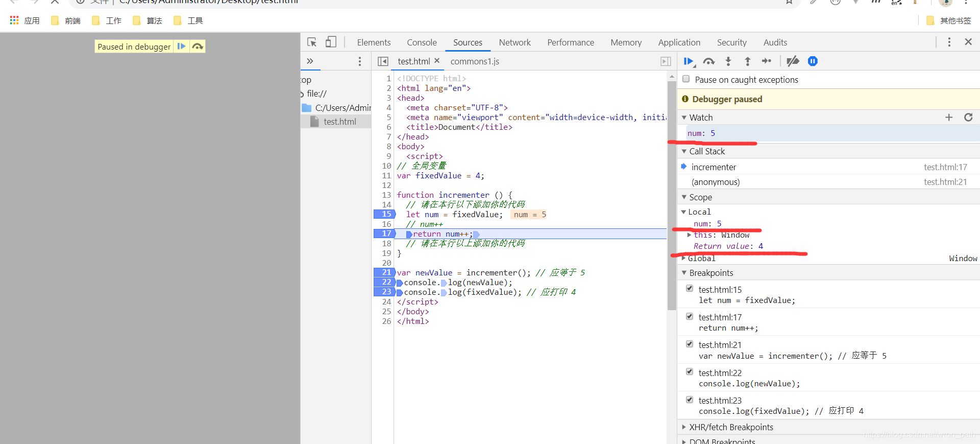The image size is (980, 444).
Task: Switch to the Memory tab
Action: (x=626, y=42)
